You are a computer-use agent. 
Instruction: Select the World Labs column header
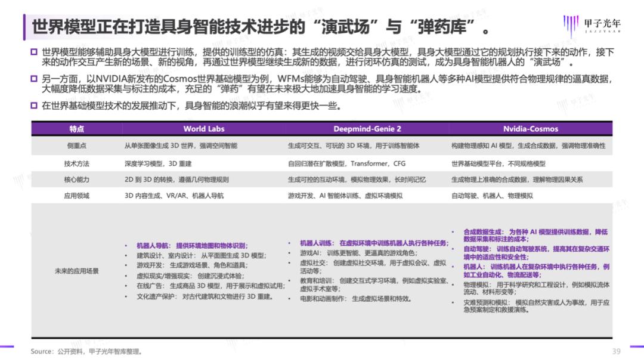203,129
